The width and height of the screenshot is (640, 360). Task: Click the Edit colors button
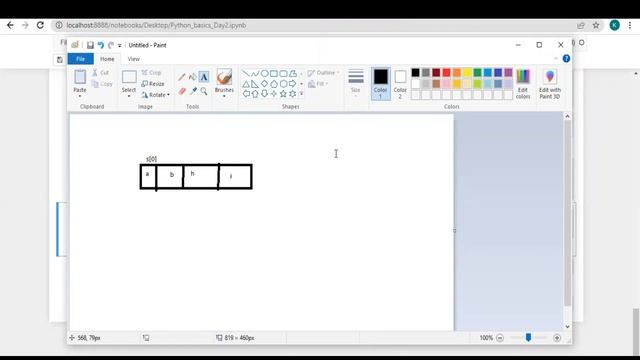(x=523, y=84)
